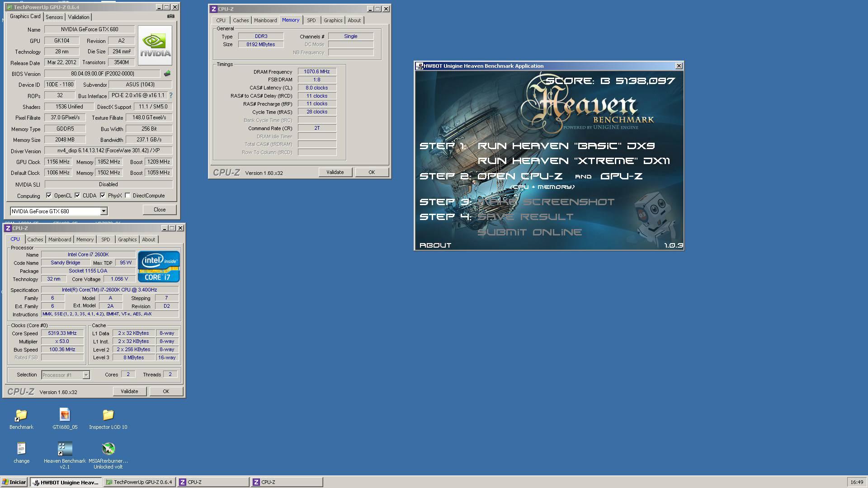Toggle the CUDA checkbox

pyautogui.click(x=77, y=196)
